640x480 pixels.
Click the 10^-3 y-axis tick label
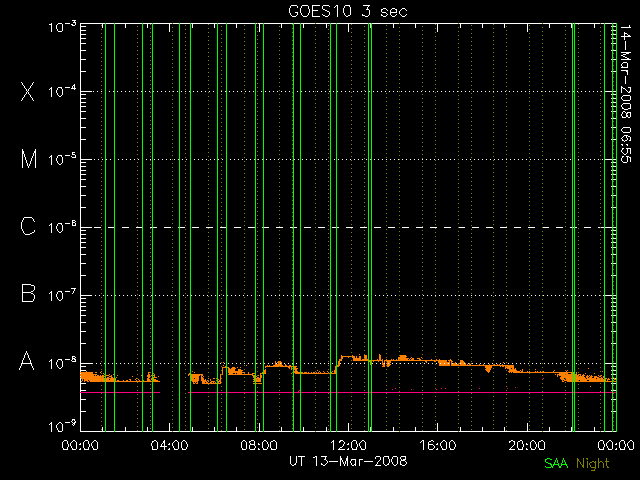pos(62,27)
